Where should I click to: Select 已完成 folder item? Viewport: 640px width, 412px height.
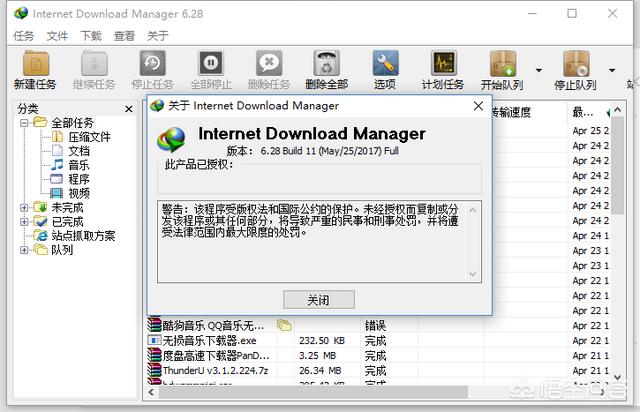67,222
